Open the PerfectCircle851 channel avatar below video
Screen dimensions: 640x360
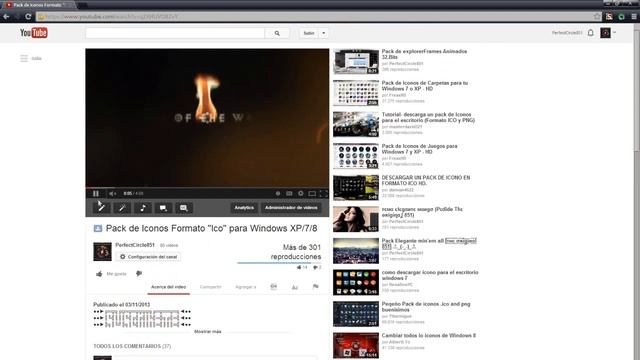point(102,252)
